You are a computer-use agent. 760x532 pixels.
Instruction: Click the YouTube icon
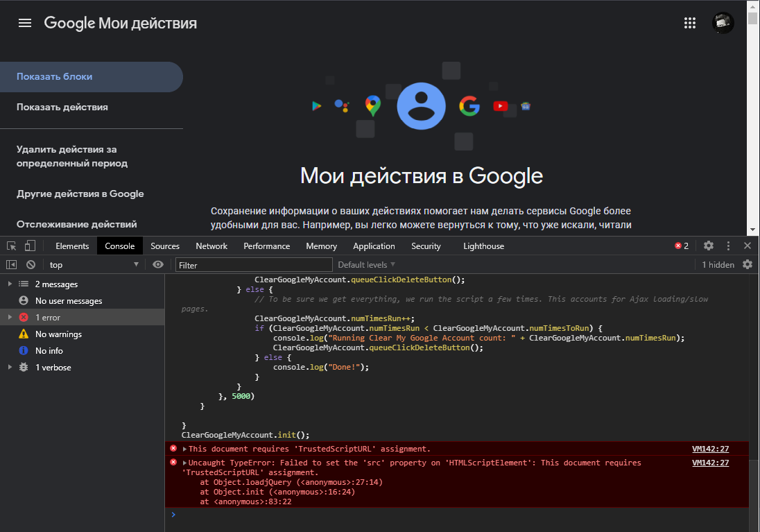click(500, 105)
